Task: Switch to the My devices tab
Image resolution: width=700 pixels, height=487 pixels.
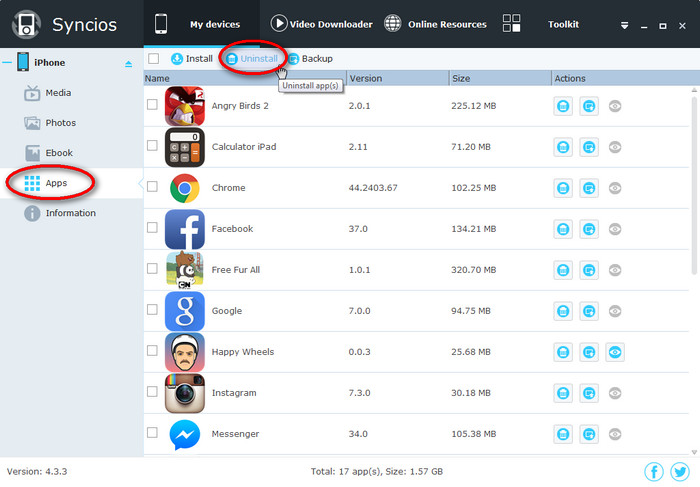Action: pyautogui.click(x=202, y=24)
